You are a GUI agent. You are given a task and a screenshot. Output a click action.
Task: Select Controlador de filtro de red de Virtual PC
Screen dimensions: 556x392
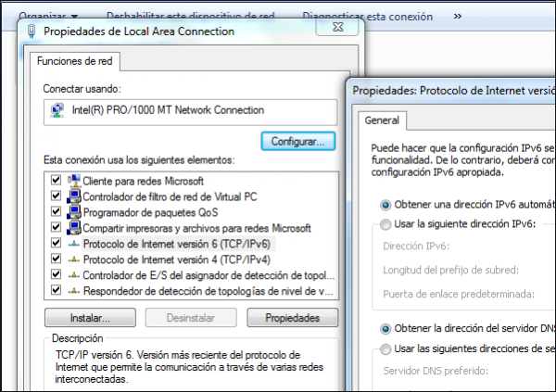(x=170, y=196)
